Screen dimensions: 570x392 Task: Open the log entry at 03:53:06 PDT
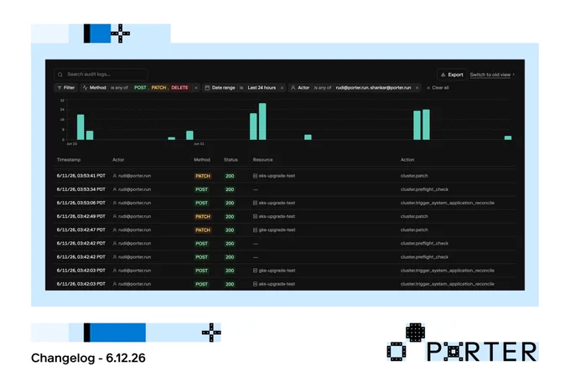[x=285, y=203]
